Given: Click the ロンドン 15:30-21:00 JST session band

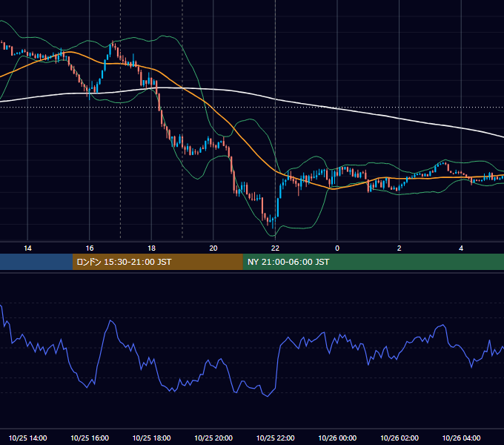Looking at the screenshot, I should point(157,262).
